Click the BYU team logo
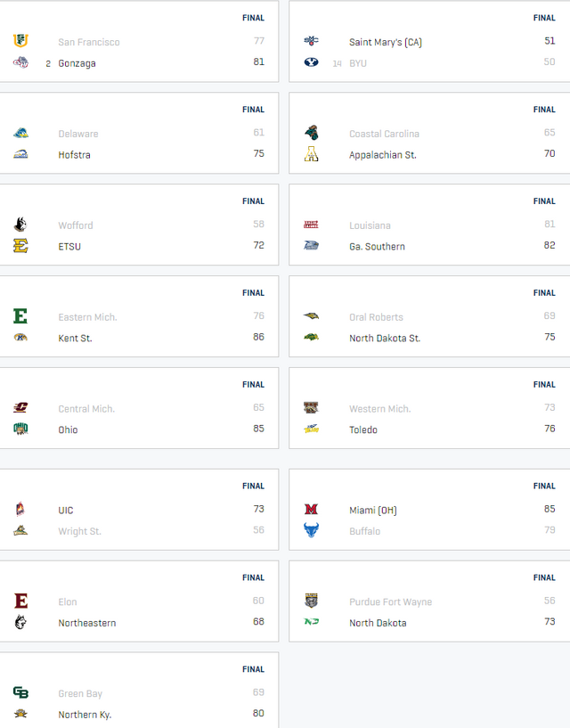Screen dimensions: 570x728 pyautogui.click(x=311, y=62)
